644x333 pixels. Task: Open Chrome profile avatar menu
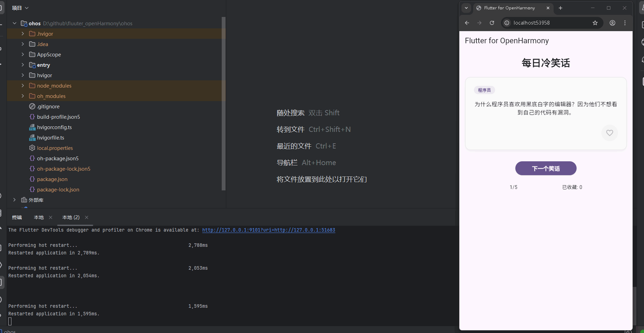612,23
